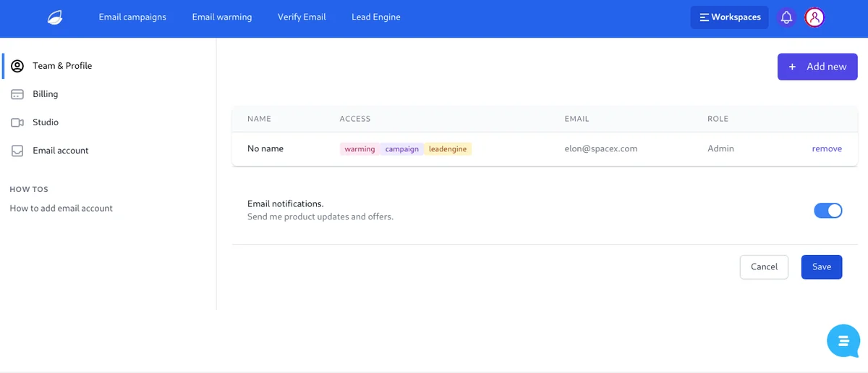Click the leaf logo icon
Image resolution: width=868 pixels, height=373 pixels.
pyautogui.click(x=54, y=17)
